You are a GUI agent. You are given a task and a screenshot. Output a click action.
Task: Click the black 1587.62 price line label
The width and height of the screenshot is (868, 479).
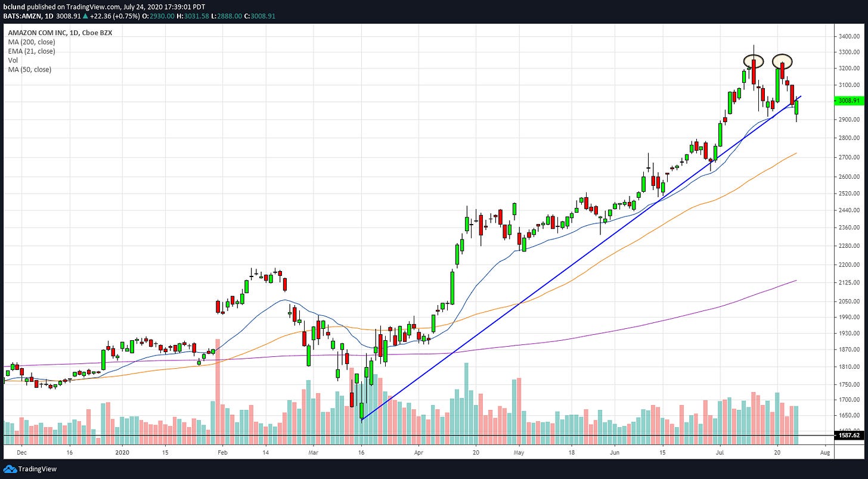pyautogui.click(x=848, y=436)
